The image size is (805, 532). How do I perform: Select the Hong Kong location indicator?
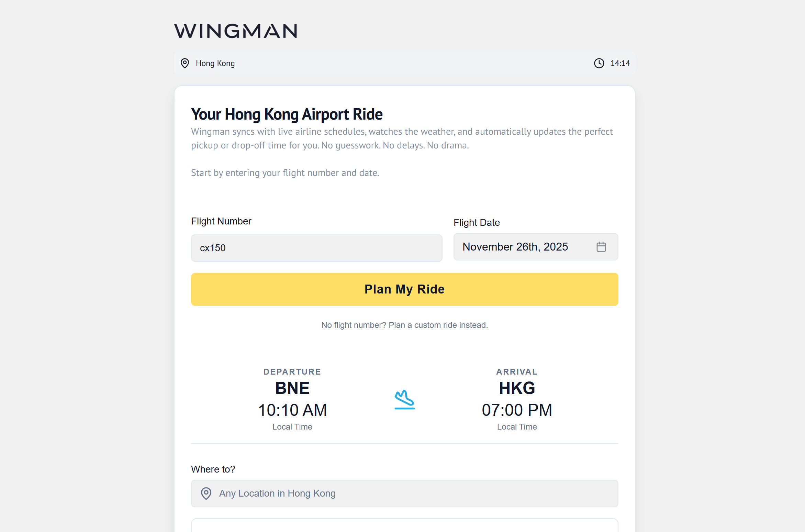215,63
